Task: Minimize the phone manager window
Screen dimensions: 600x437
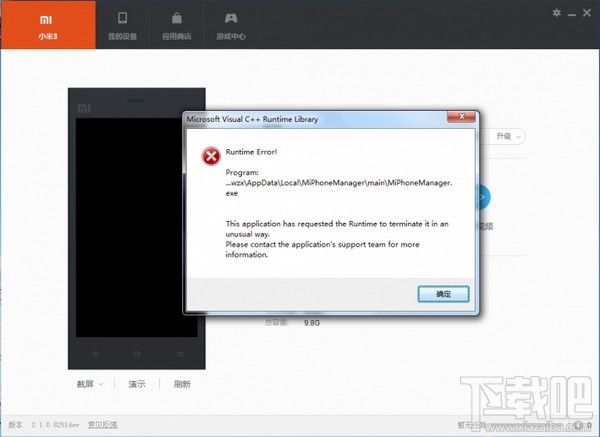Action: [x=572, y=14]
